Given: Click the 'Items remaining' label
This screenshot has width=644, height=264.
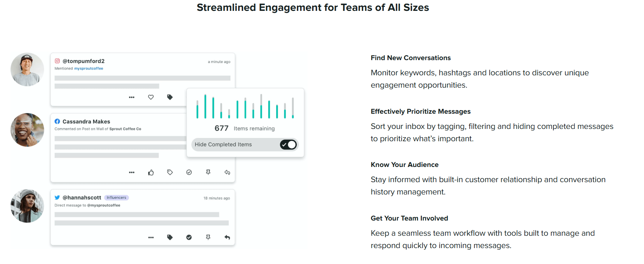Looking at the screenshot, I should pos(254,129).
